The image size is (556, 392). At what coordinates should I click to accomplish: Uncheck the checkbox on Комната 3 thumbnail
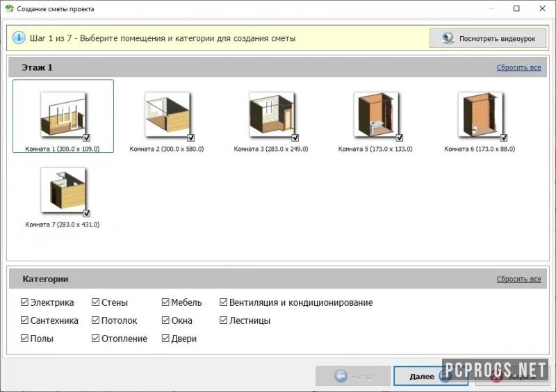[295, 138]
